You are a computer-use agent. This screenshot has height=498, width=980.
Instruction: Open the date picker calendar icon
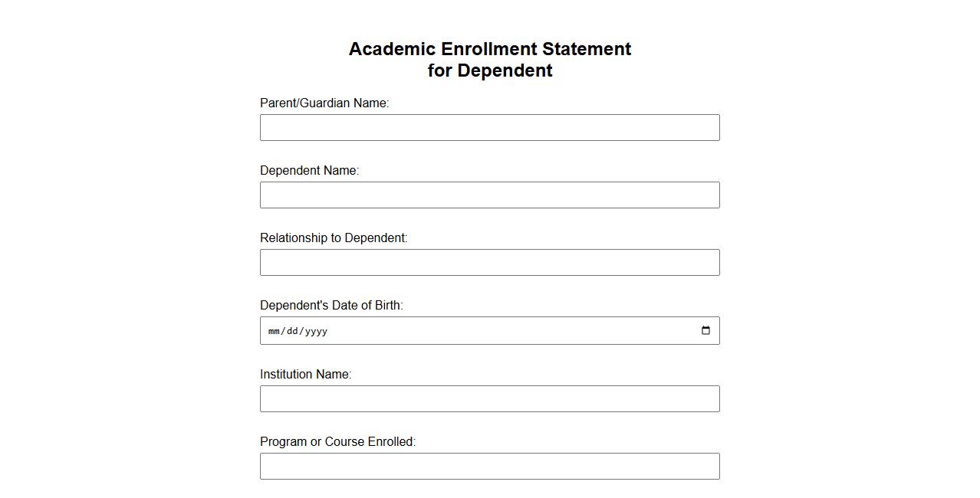(705, 331)
